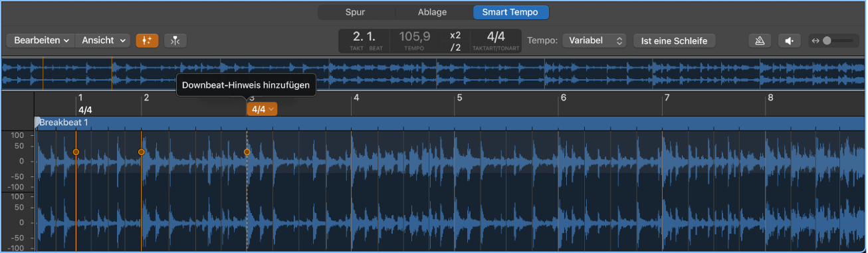
Task: Click bar 4 in the ruler
Action: (356, 98)
